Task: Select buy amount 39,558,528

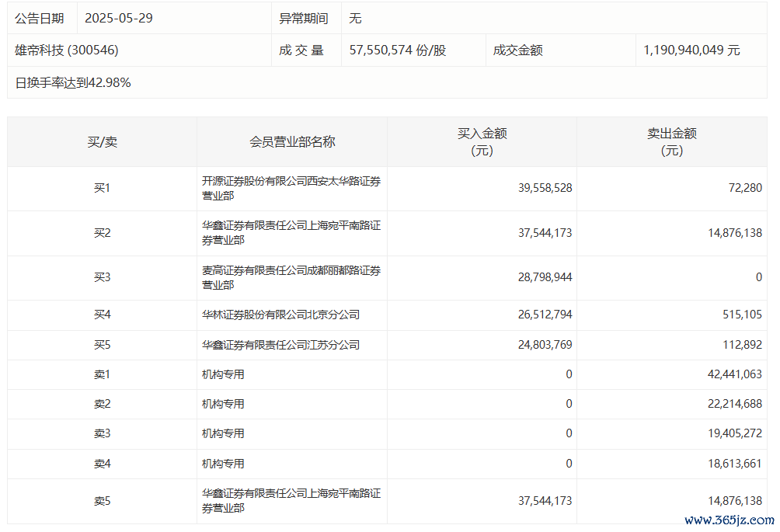Action: click(545, 188)
